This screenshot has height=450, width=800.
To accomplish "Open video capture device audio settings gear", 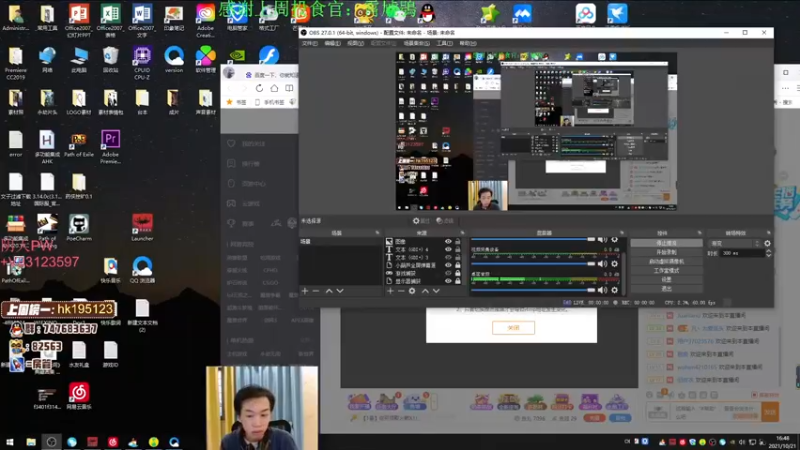I will click(x=615, y=264).
